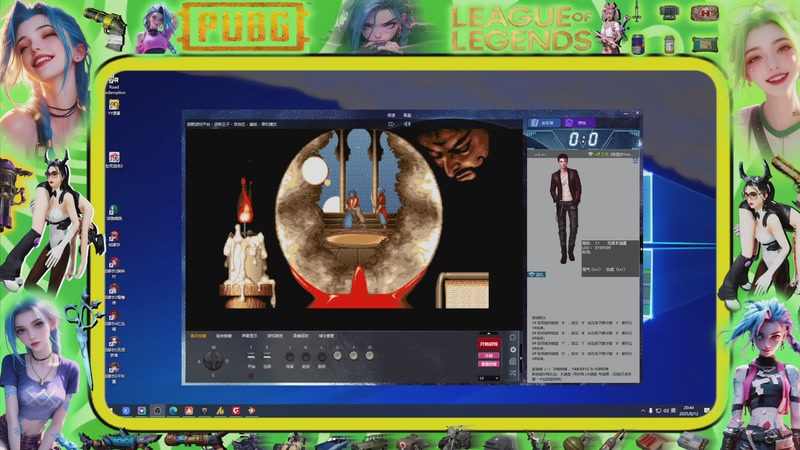The height and width of the screenshot is (450, 800).
Task: Click the L action button
Action: click(322, 357)
